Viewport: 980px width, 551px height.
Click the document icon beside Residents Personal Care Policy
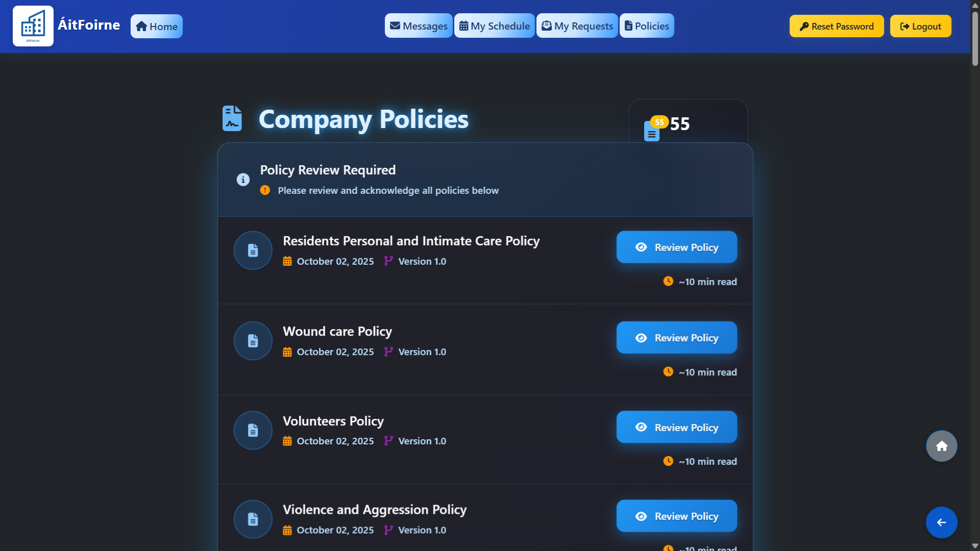[253, 251]
